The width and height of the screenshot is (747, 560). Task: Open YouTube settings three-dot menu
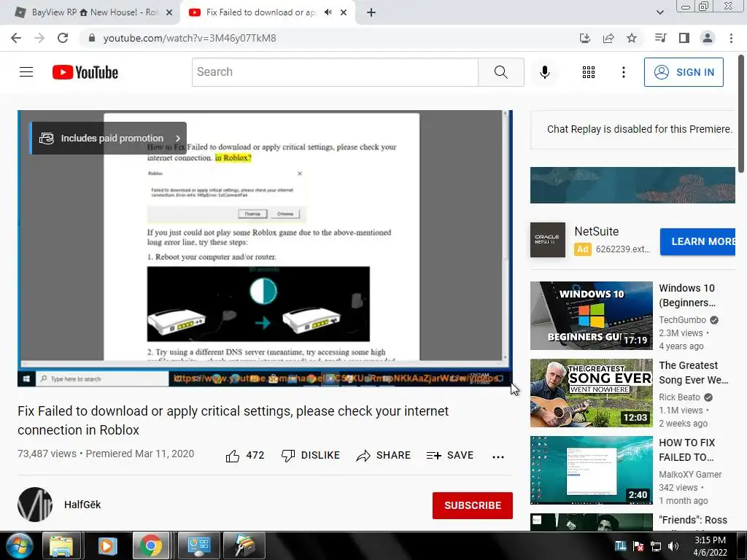[x=624, y=72]
